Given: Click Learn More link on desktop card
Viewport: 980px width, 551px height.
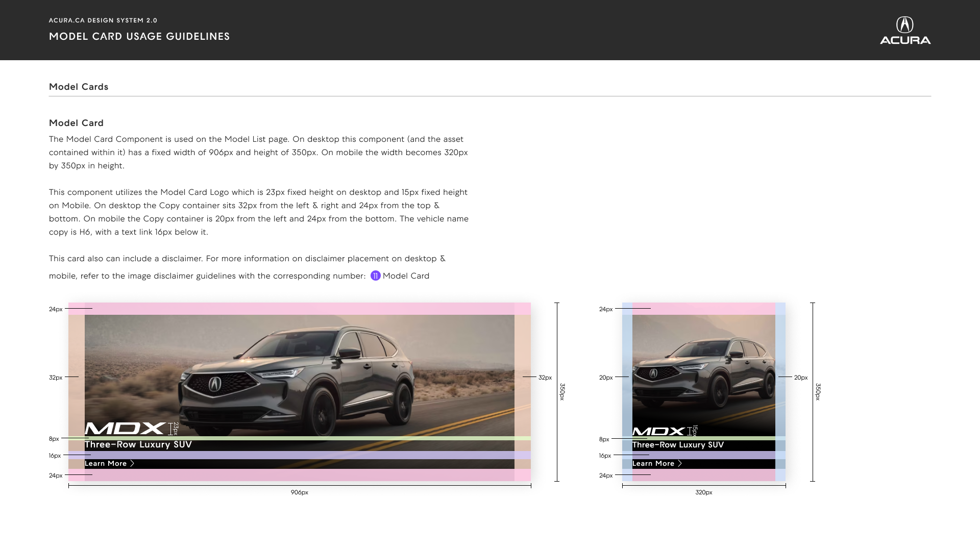Looking at the screenshot, I should (x=109, y=464).
